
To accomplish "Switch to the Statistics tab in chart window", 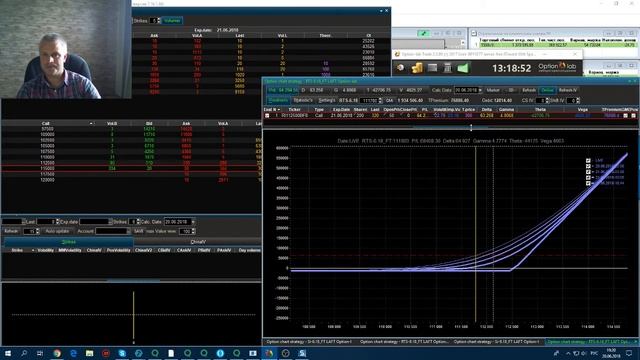I will point(303,100).
